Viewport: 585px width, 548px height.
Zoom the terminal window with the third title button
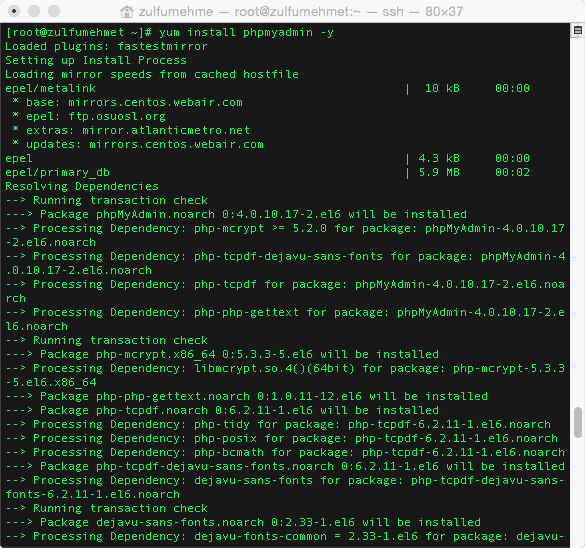pos(54,11)
